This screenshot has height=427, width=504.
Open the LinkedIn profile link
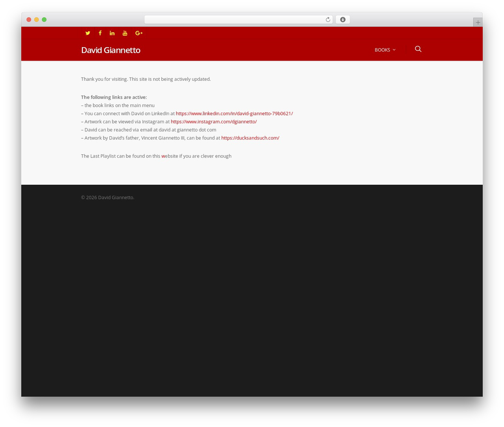234,113
